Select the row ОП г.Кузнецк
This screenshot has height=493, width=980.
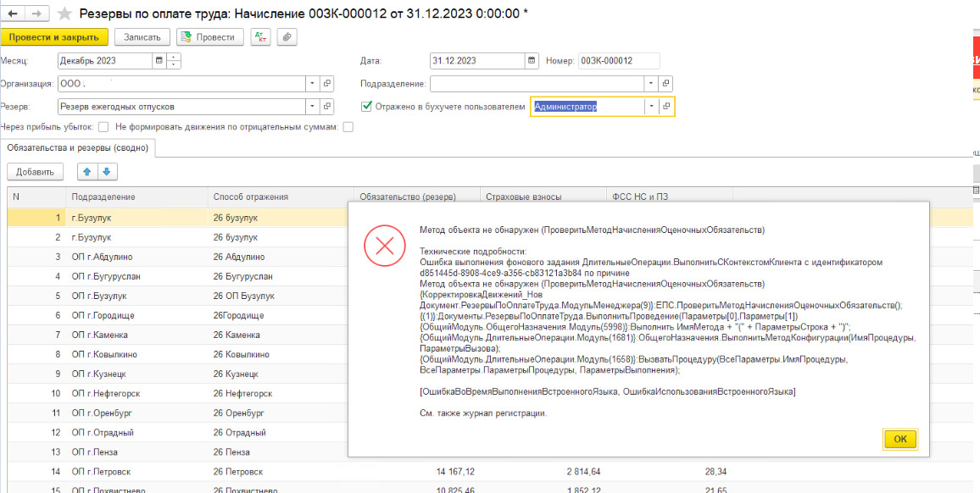click(x=177, y=374)
